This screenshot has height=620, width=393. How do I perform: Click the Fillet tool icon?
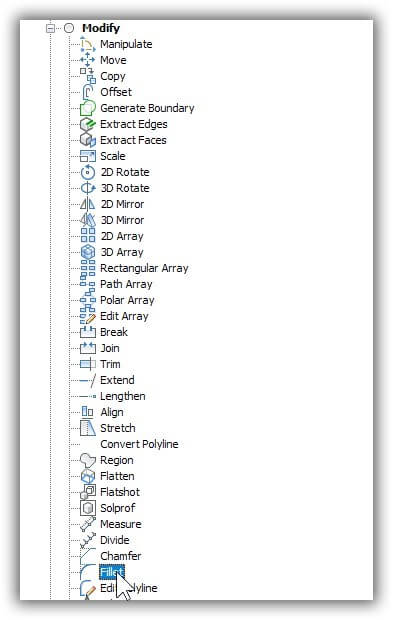(x=88, y=572)
